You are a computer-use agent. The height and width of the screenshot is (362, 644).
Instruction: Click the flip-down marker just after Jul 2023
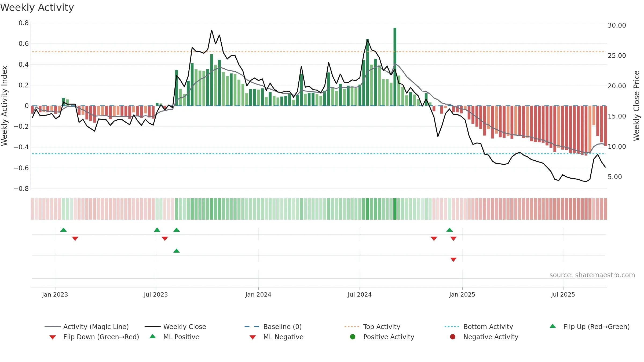165,239
